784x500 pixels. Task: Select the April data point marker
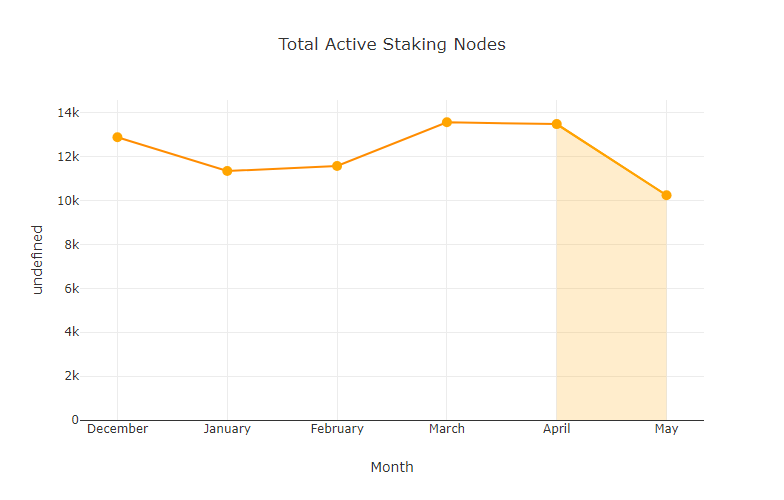pos(557,124)
